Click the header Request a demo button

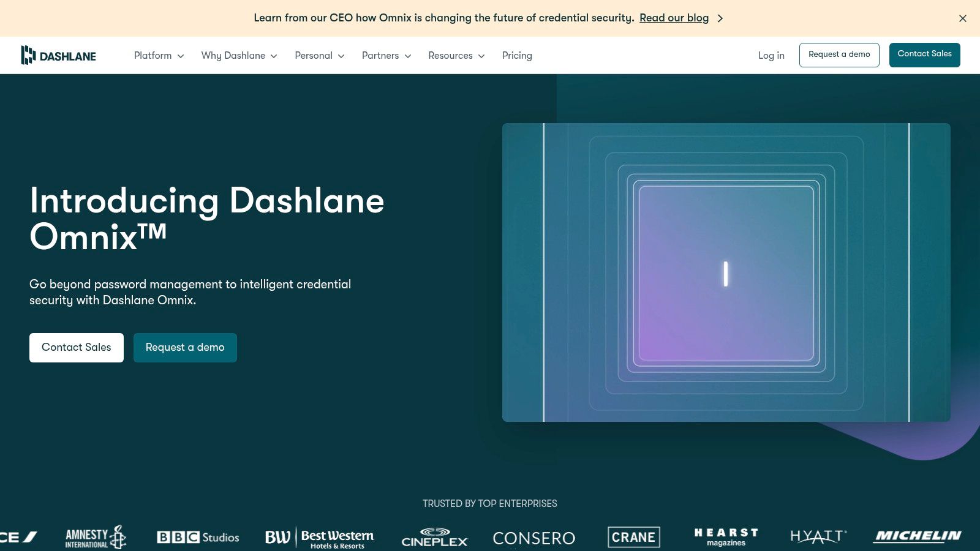(x=839, y=54)
